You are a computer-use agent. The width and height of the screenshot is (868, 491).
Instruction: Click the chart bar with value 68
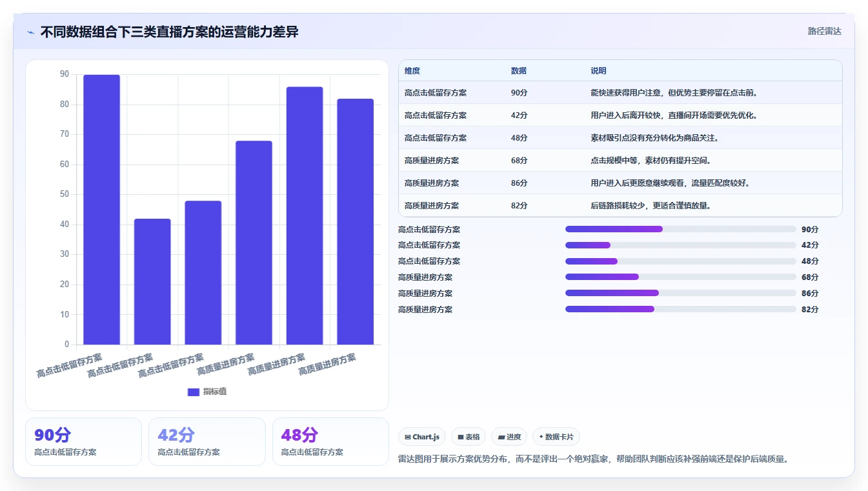[x=254, y=243]
